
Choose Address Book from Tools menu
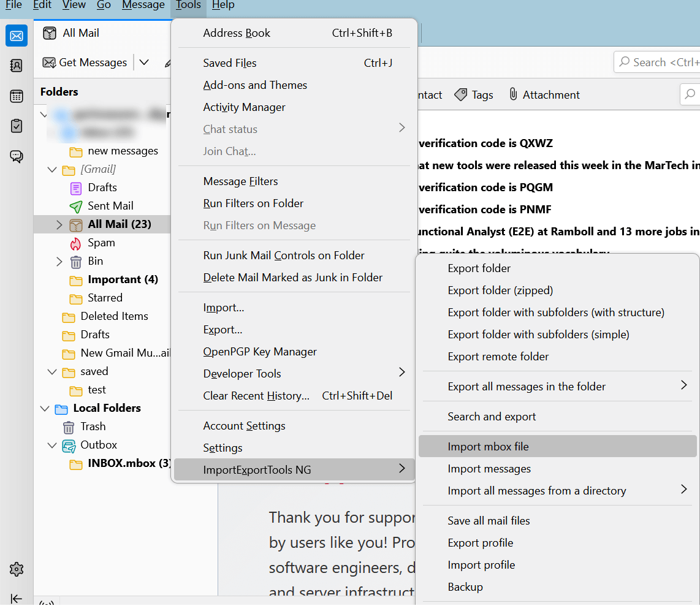pos(294,33)
